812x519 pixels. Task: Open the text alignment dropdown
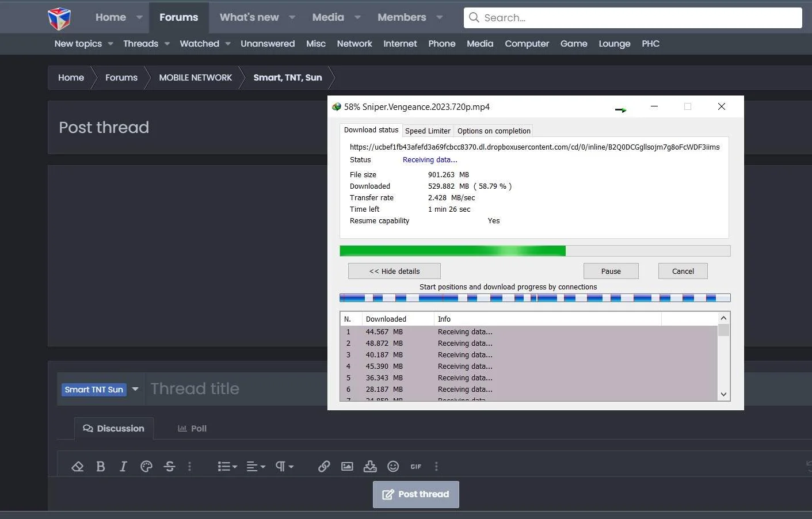click(x=256, y=467)
